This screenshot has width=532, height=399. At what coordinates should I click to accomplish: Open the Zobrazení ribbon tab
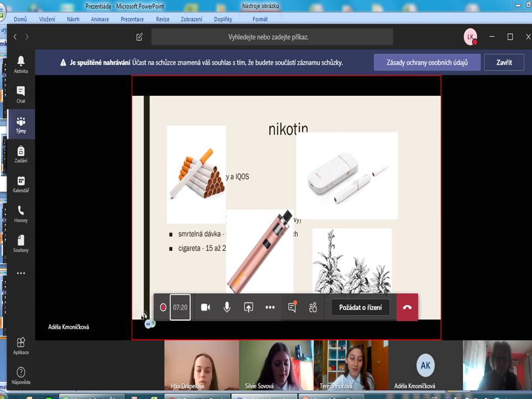coord(191,19)
